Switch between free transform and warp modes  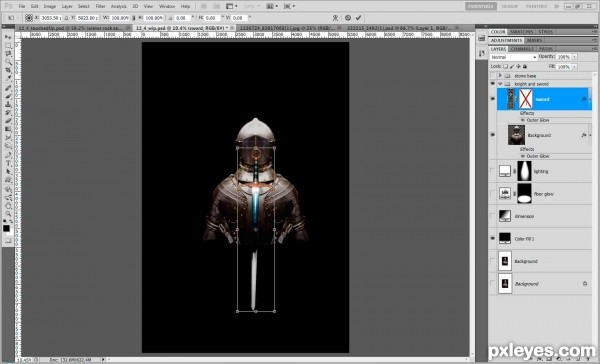tap(335, 18)
